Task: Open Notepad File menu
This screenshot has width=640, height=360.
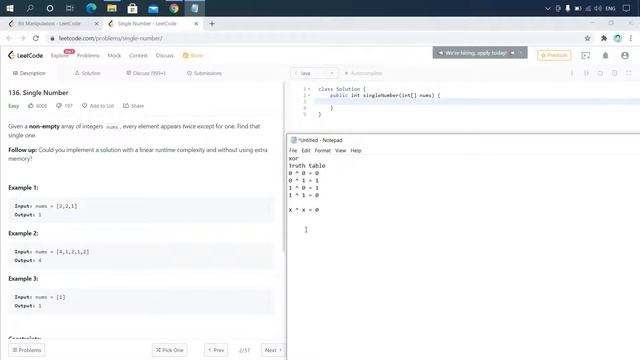Action: pyautogui.click(x=293, y=150)
